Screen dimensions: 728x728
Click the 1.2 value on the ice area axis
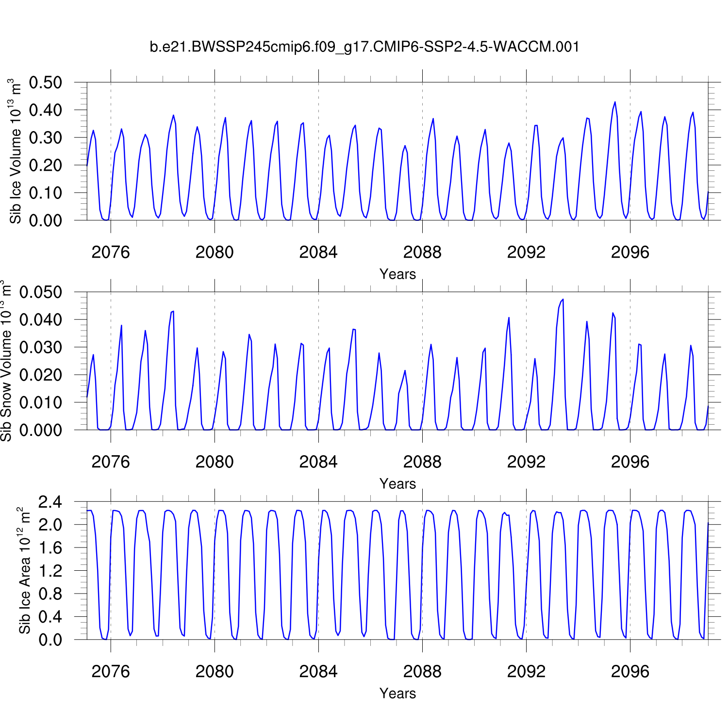click(x=50, y=571)
